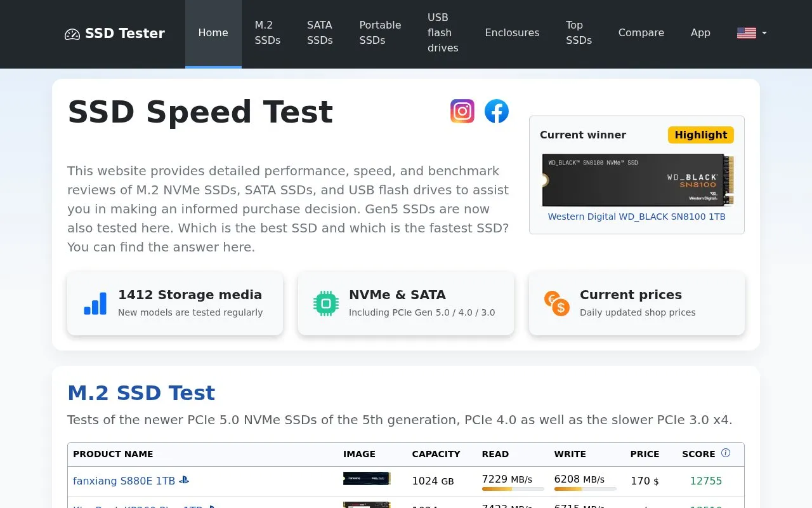Viewport: 812px width, 508px height.
Task: Click the 12755 score value
Action: [706, 481]
